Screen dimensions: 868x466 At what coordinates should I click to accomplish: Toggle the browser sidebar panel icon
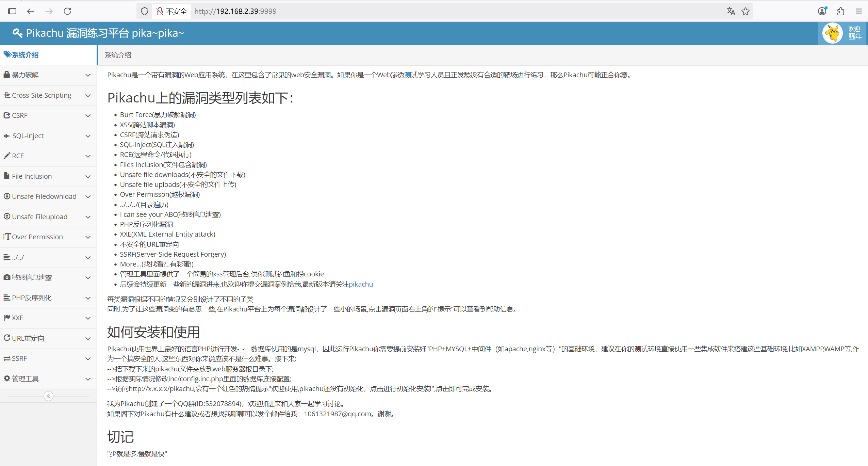[x=12, y=11]
